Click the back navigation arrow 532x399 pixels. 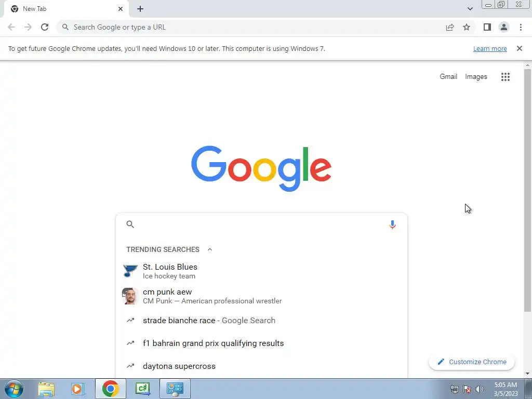11,27
